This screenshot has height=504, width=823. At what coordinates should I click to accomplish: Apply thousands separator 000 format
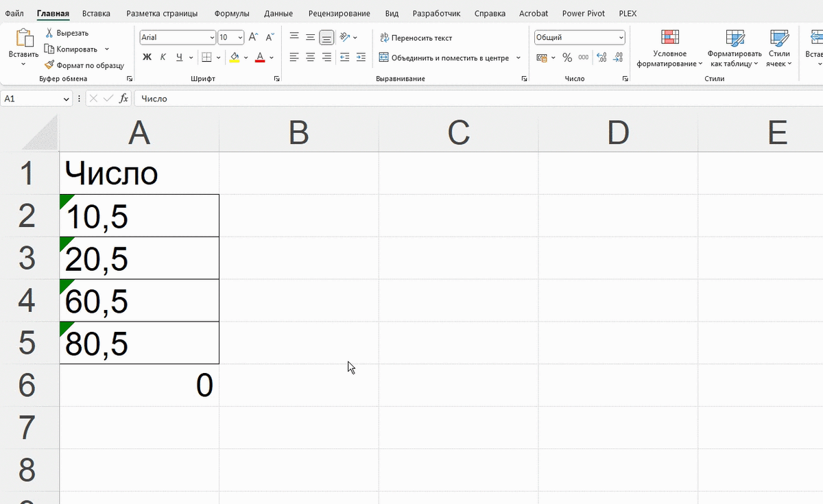(583, 58)
